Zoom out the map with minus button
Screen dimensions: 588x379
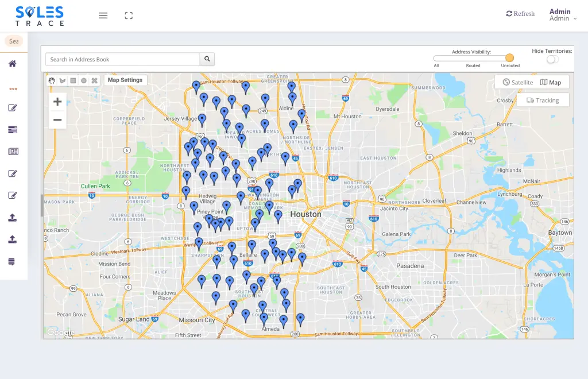pos(57,120)
